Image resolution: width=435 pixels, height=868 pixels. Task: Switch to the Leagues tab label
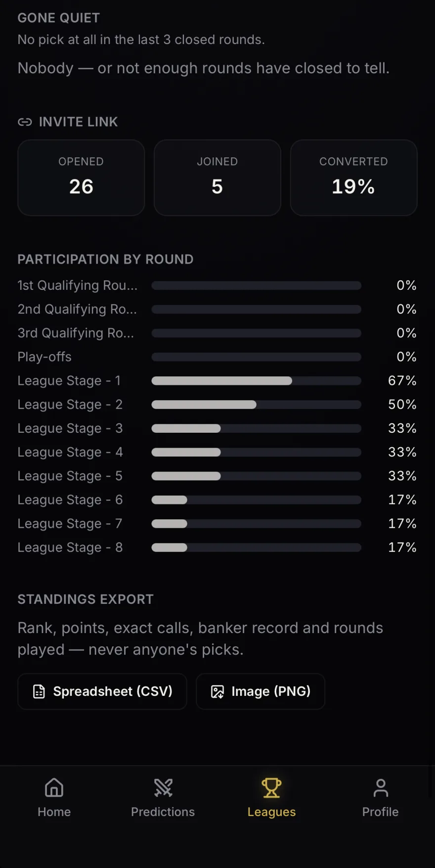coord(271,812)
